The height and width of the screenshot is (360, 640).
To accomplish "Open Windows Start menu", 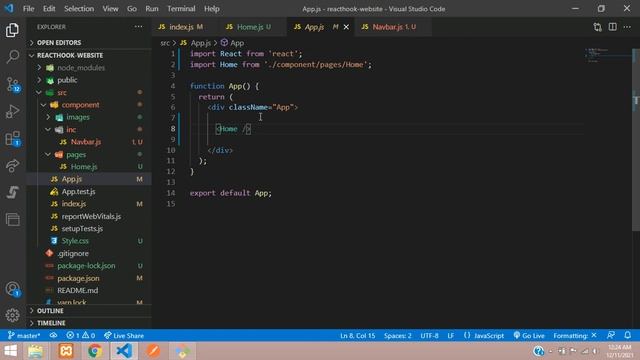I will pyautogui.click(x=11, y=351).
